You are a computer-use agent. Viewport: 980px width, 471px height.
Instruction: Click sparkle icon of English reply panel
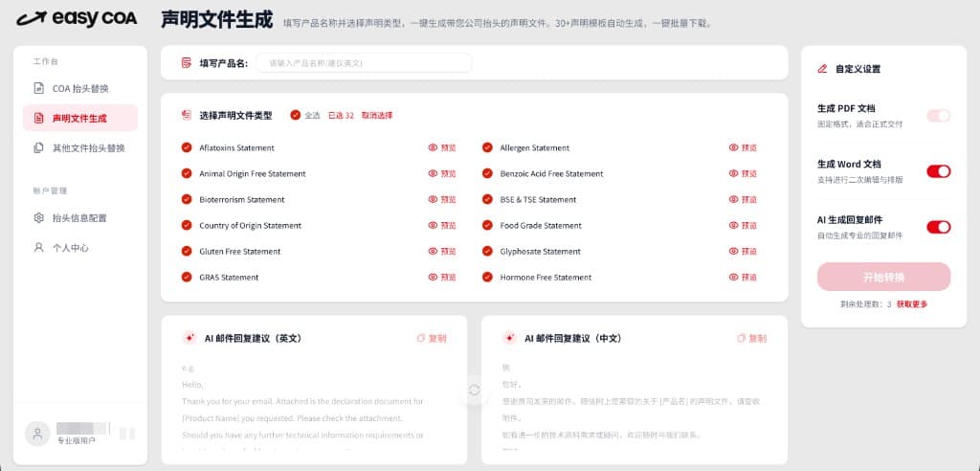[189, 338]
